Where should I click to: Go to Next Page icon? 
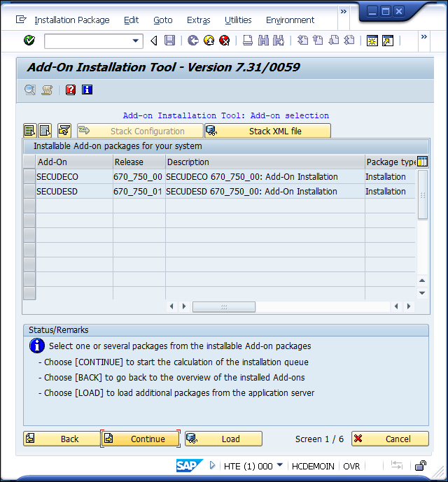[333, 41]
